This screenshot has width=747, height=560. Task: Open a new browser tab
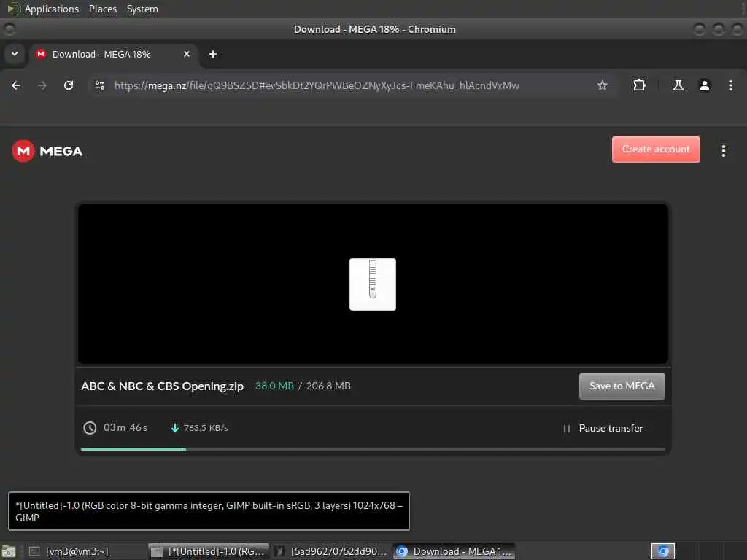pyautogui.click(x=213, y=54)
